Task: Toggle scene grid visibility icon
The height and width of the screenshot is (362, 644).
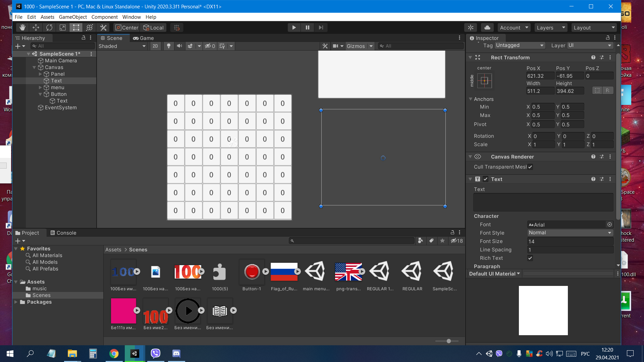Action: (222, 46)
